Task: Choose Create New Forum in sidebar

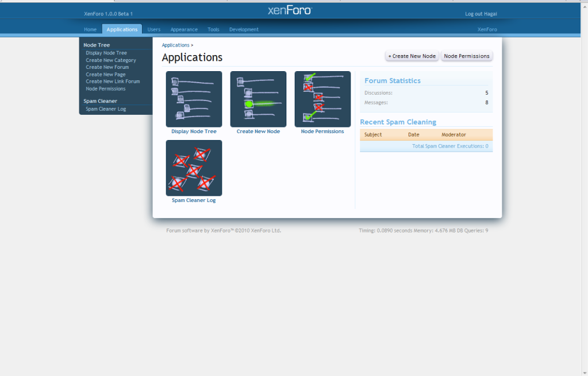Action: coord(107,67)
